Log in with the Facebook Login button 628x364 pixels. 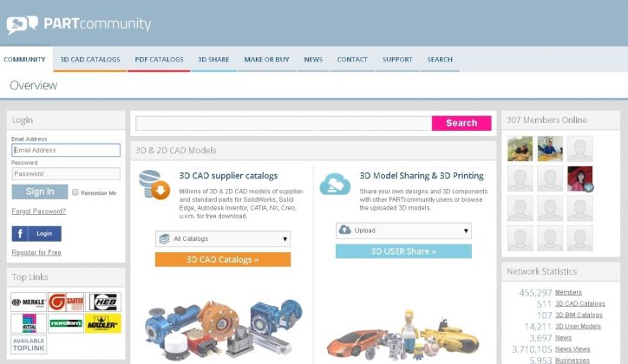tap(36, 234)
